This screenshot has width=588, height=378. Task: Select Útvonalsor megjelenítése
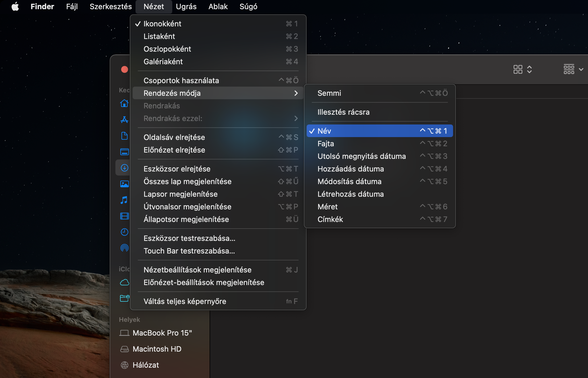tap(218, 207)
